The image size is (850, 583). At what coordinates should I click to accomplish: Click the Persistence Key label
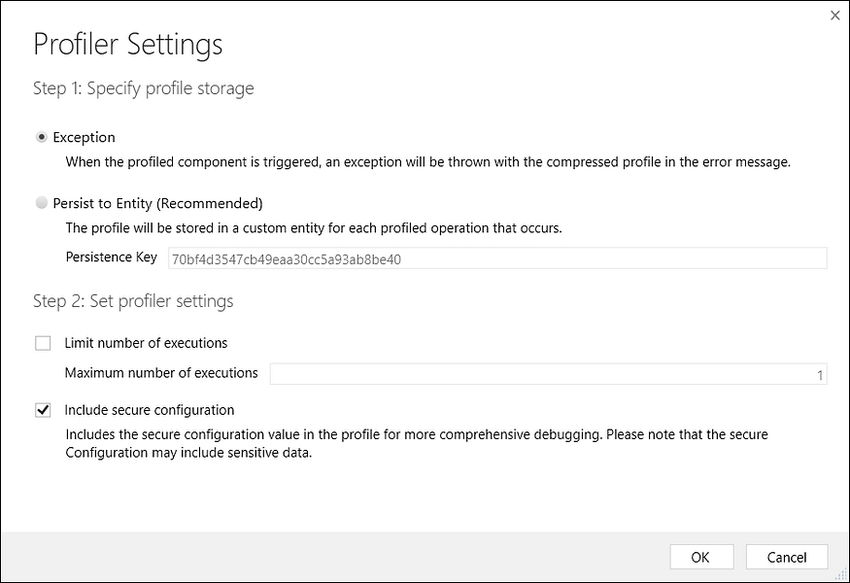pyautogui.click(x=111, y=257)
